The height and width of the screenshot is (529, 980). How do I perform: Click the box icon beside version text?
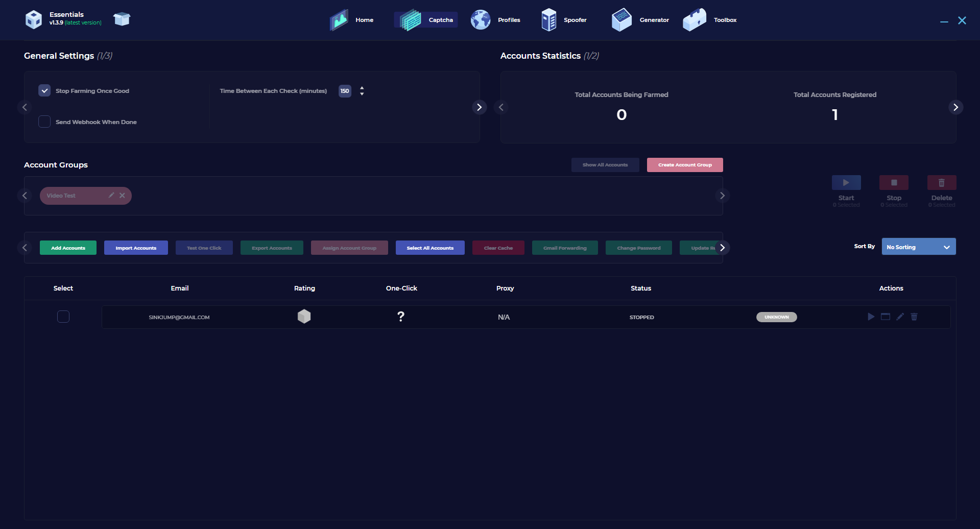pos(122,19)
